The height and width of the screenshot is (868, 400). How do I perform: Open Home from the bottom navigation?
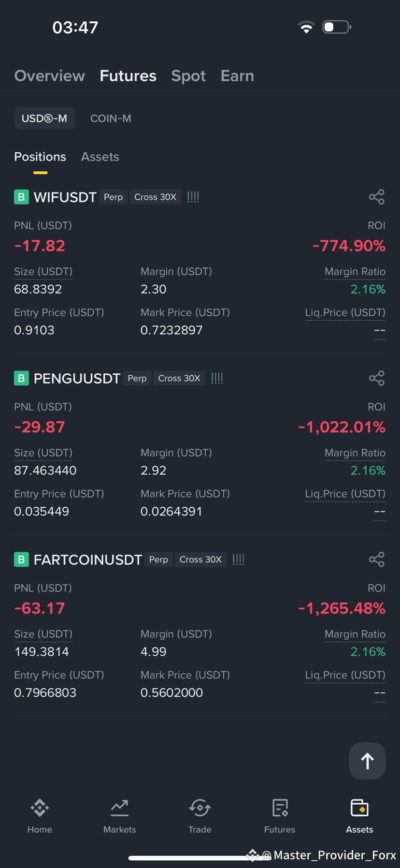(40, 816)
